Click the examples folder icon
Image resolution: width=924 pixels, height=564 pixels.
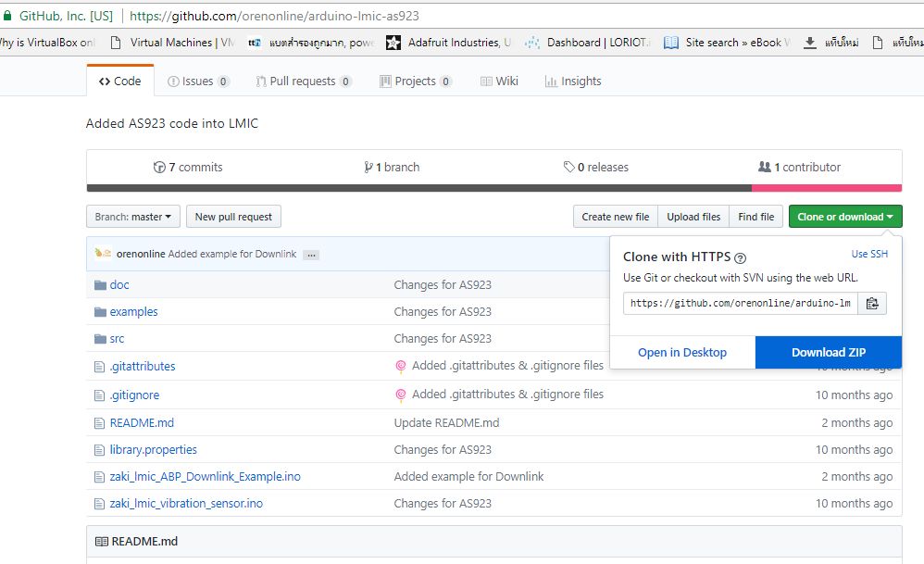click(x=100, y=312)
